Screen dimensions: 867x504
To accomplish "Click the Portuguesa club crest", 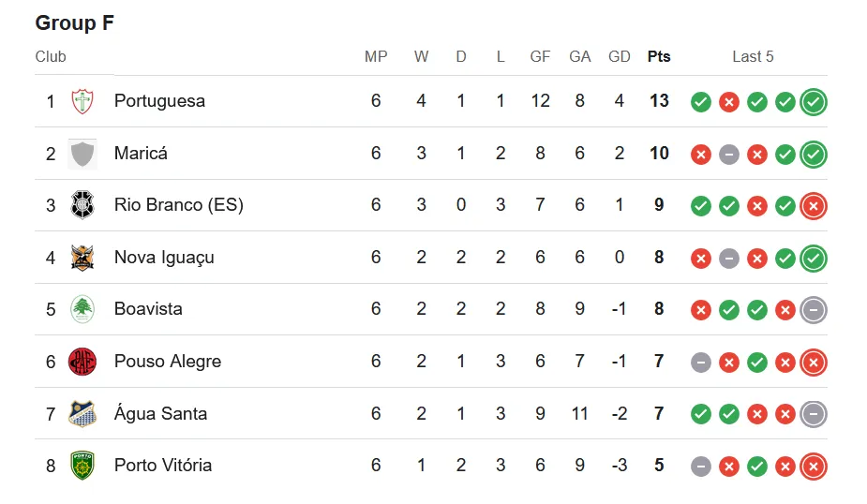I will click(82, 102).
